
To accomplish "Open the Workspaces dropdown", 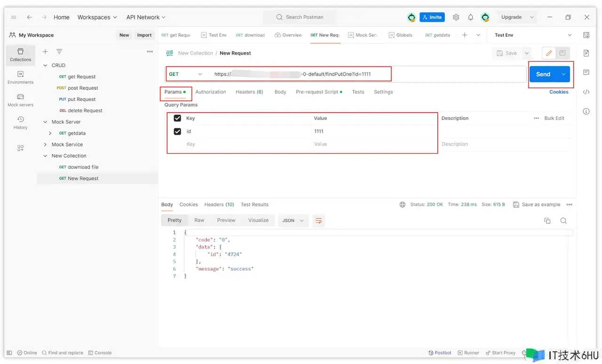I will pyautogui.click(x=97, y=17).
